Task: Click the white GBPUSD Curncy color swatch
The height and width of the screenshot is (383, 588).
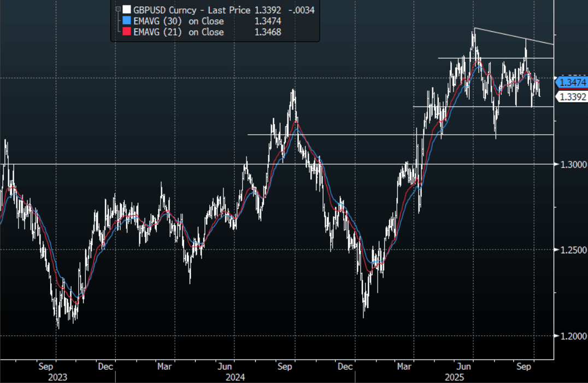Action: (127, 9)
